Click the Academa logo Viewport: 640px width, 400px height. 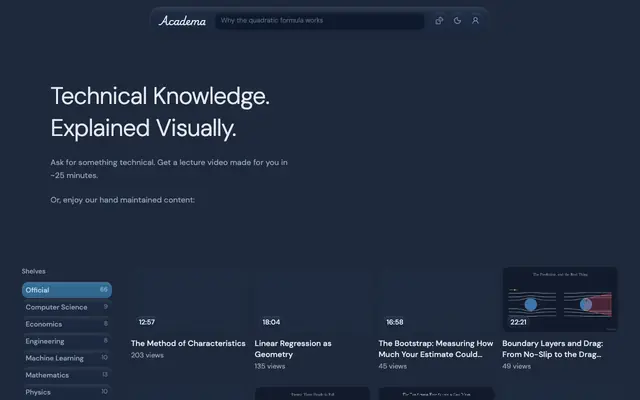182,20
